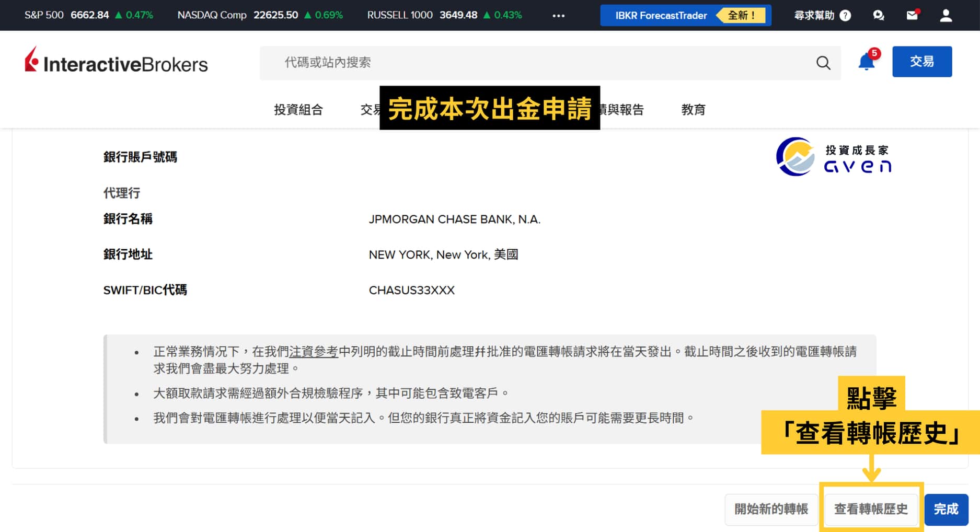This screenshot has height=532, width=980.
Task: Open the mail messages icon
Action: click(x=912, y=15)
